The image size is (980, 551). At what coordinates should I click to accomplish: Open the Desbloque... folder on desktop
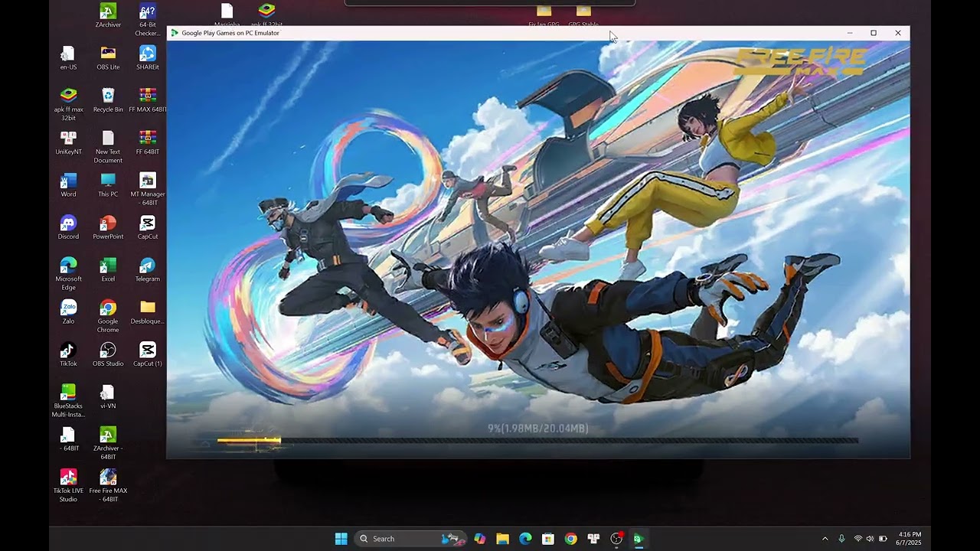click(148, 312)
